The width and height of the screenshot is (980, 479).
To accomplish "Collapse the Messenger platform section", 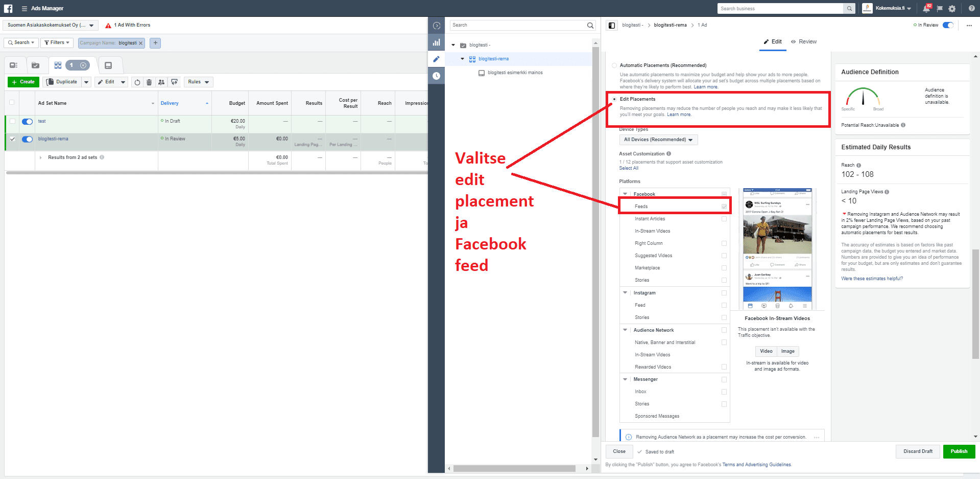I will click(625, 379).
